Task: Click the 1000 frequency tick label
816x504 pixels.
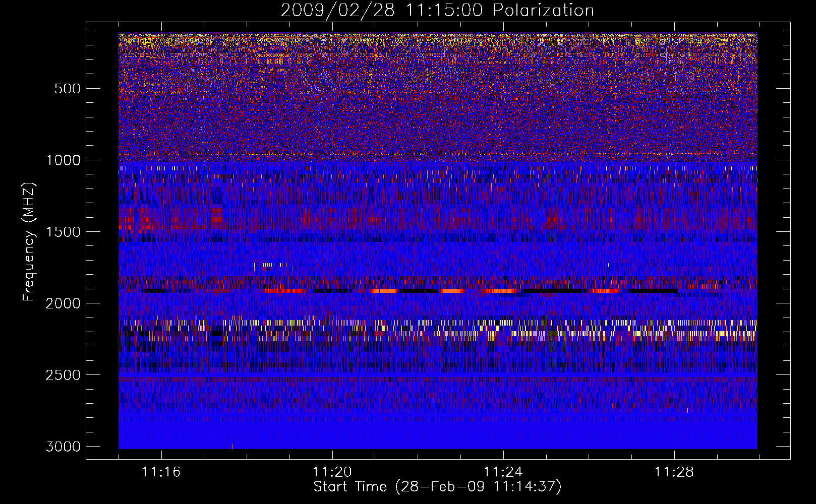Action: coord(63,160)
